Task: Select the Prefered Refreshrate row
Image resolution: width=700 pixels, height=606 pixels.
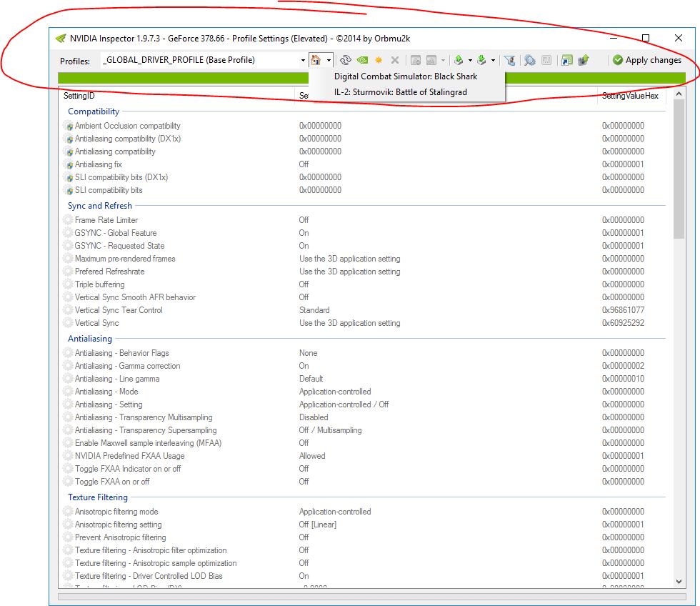Action: 364,272
